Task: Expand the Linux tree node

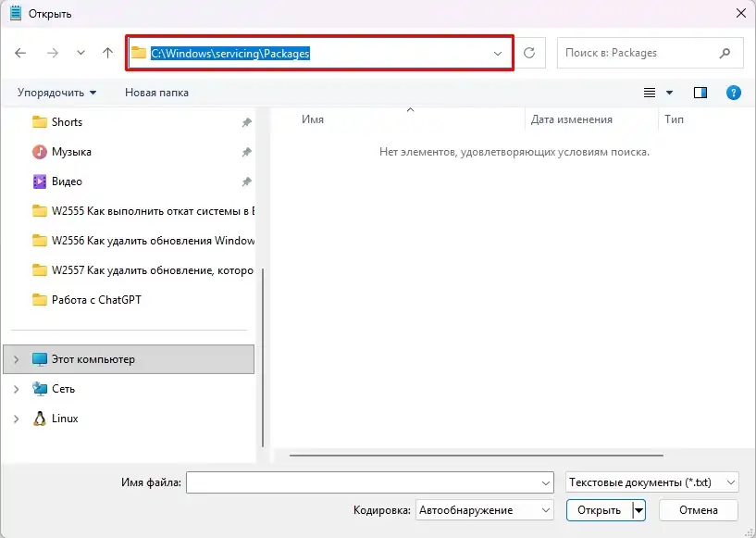Action: coord(16,419)
